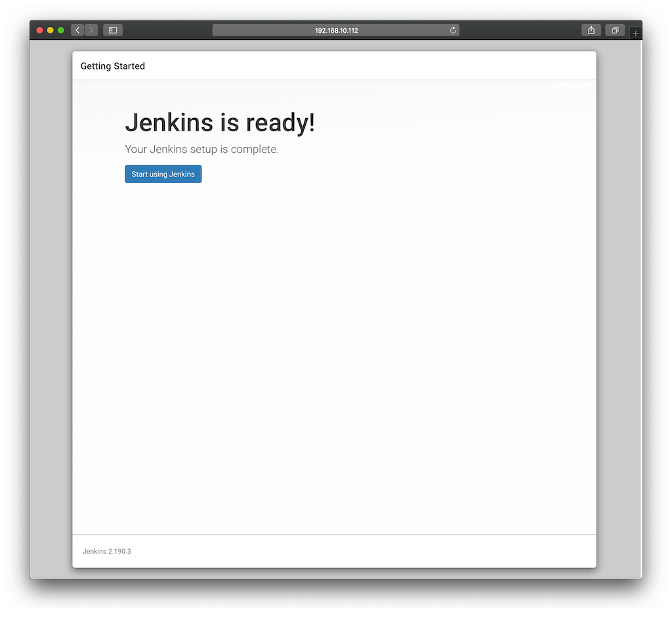The width and height of the screenshot is (672, 618).
Task: Reload the page with the refresh icon
Action: (453, 30)
